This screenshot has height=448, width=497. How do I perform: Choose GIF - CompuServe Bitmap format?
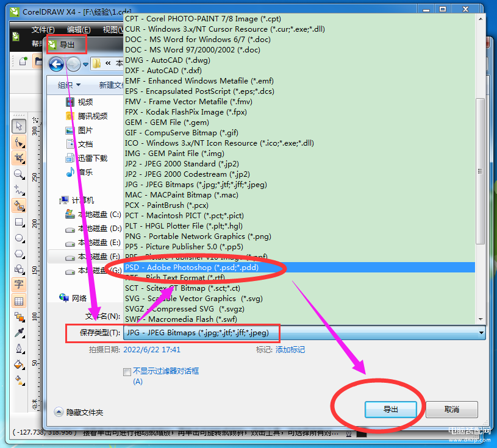[x=299, y=133]
